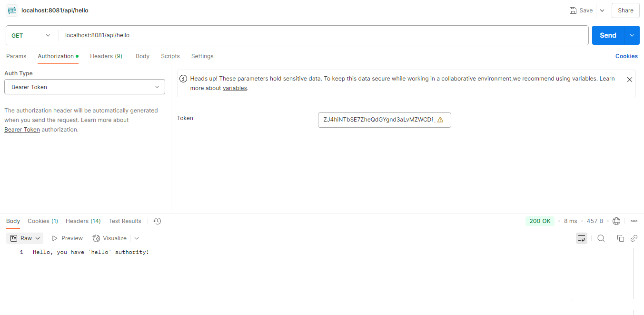
Task: Open the Scripts tab
Action: pos(170,56)
